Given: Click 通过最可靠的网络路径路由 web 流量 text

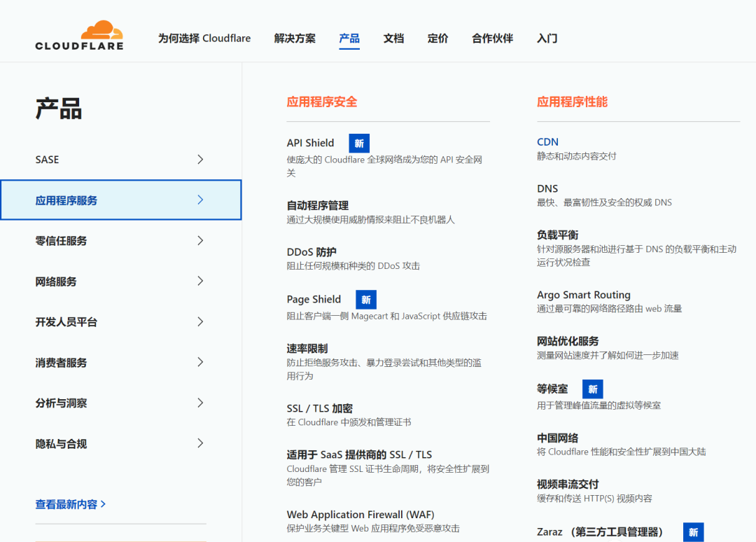Looking at the screenshot, I should pyautogui.click(x=609, y=309).
